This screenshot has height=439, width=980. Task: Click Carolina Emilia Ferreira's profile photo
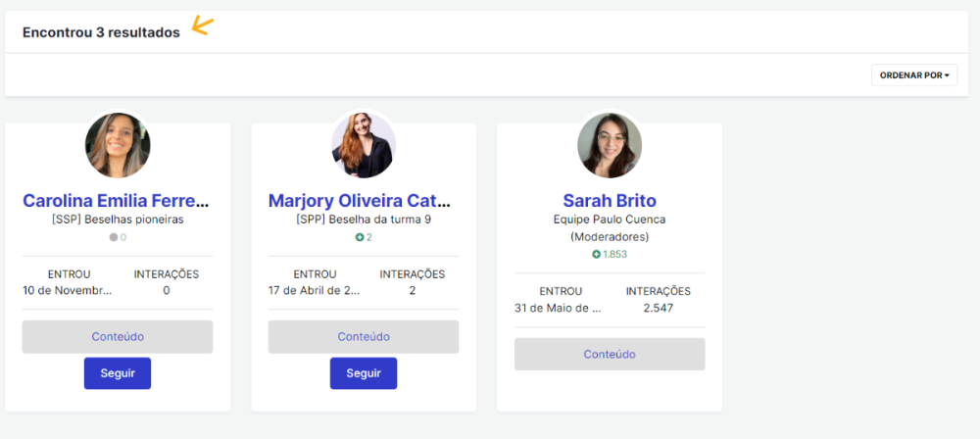tap(118, 145)
